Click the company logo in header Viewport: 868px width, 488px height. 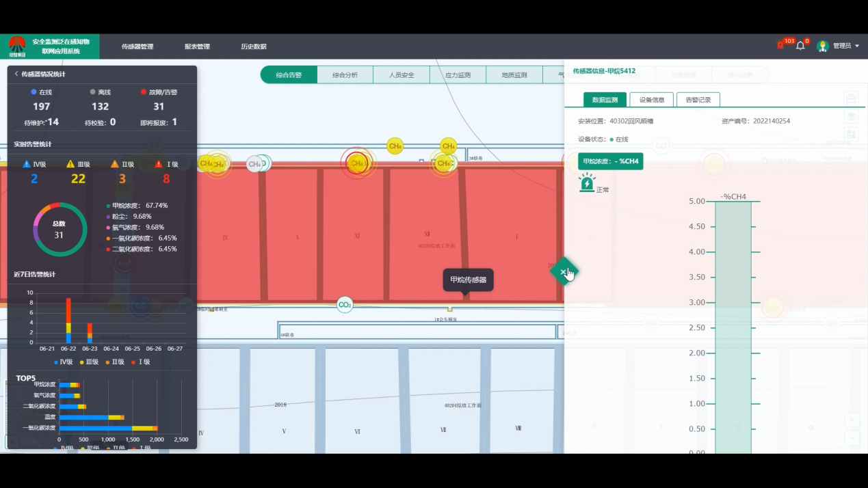pyautogui.click(x=16, y=46)
